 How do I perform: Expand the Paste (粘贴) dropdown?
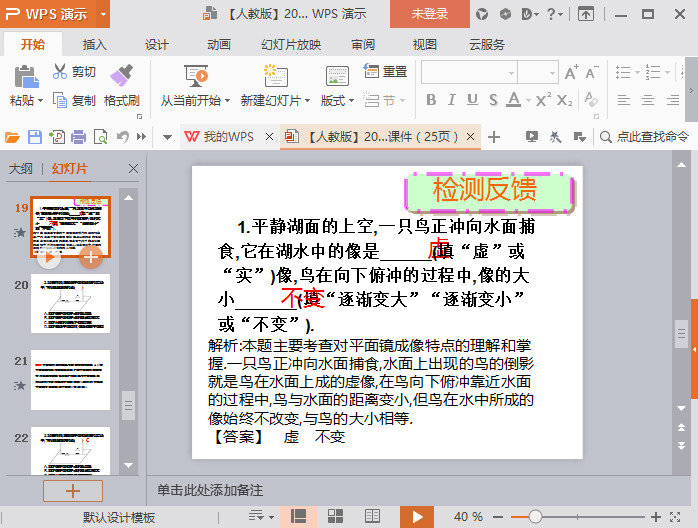pyautogui.click(x=40, y=101)
